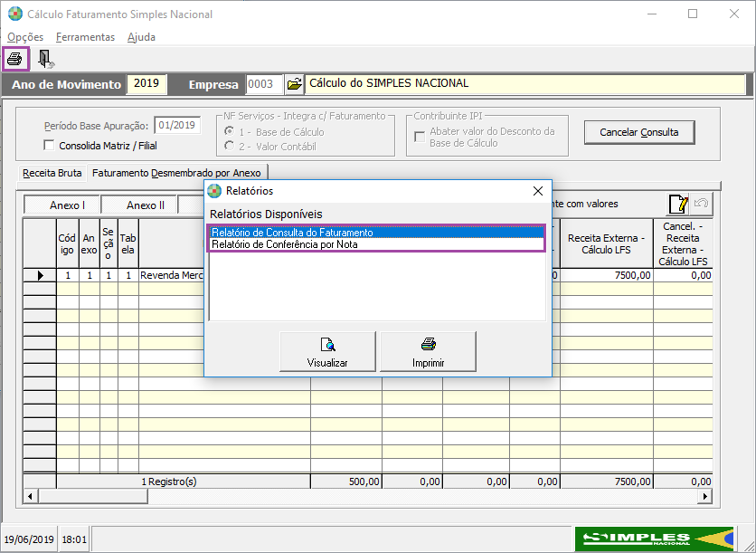The image size is (756, 553).
Task: Click the exit door icon in the toolbar
Action: pyautogui.click(x=46, y=59)
